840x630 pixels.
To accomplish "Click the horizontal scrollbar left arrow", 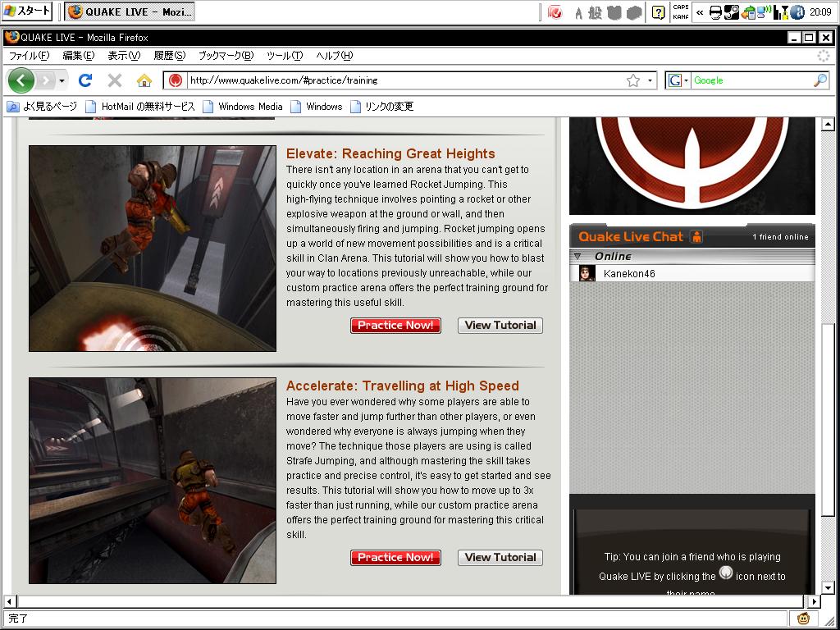I will tap(9, 601).
